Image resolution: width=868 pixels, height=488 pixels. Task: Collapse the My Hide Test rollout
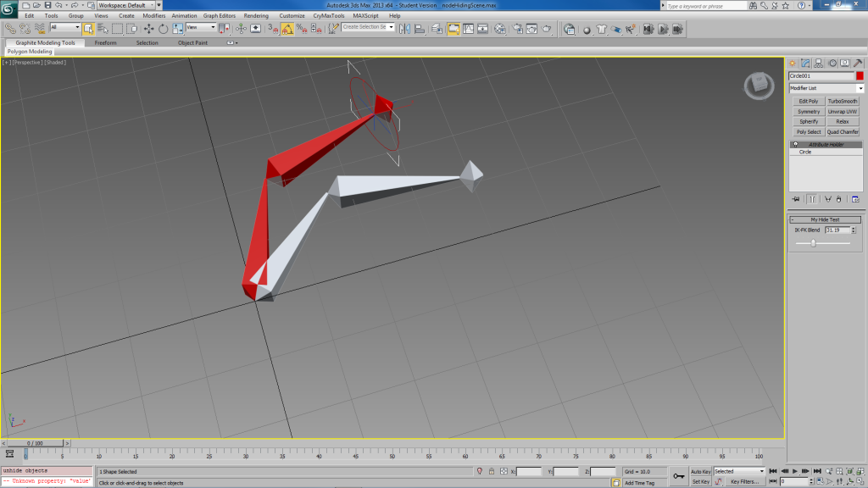point(826,219)
